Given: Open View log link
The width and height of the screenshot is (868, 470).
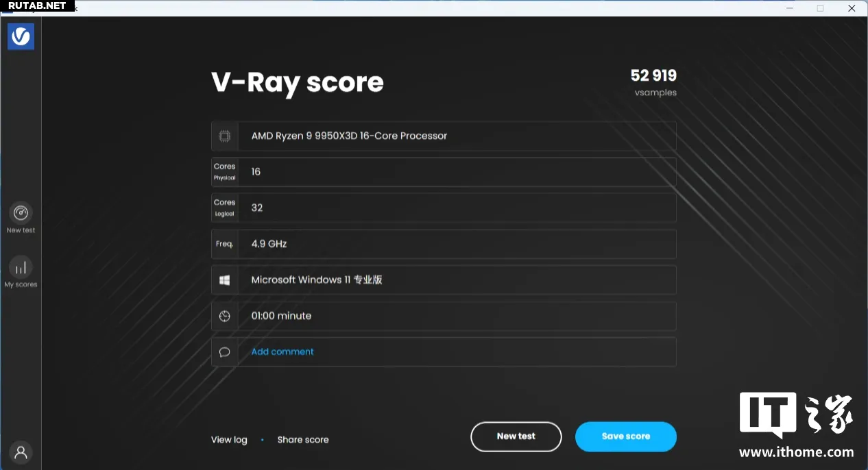Looking at the screenshot, I should pyautogui.click(x=229, y=440).
